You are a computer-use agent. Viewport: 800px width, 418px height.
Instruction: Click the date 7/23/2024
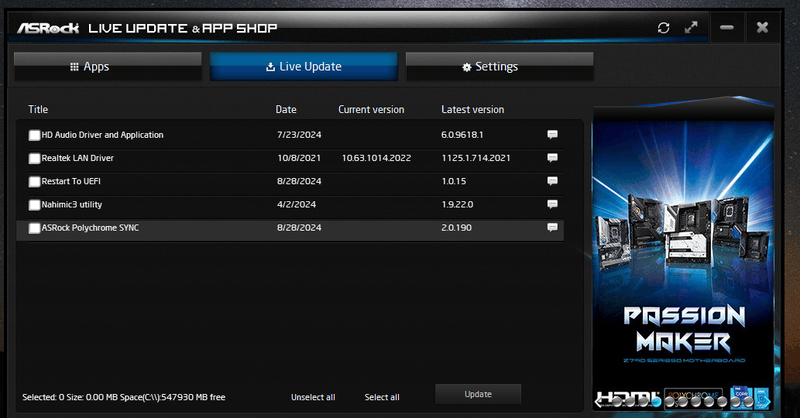pos(299,135)
